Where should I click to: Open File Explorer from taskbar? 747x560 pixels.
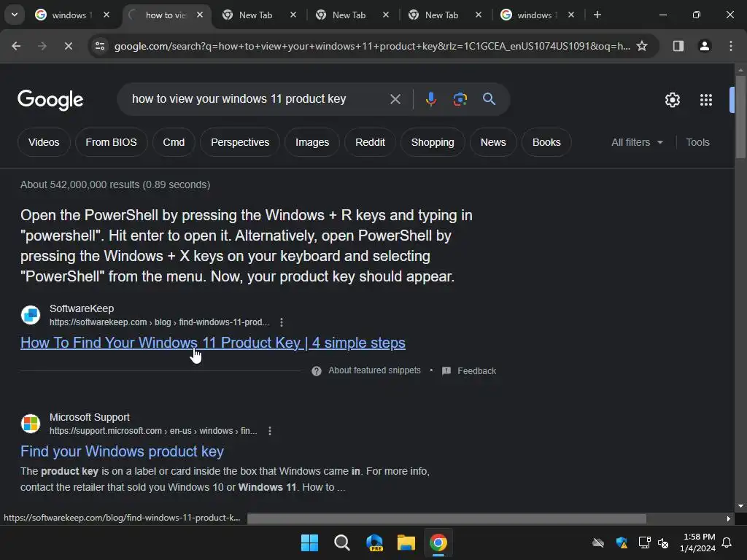coord(406,542)
